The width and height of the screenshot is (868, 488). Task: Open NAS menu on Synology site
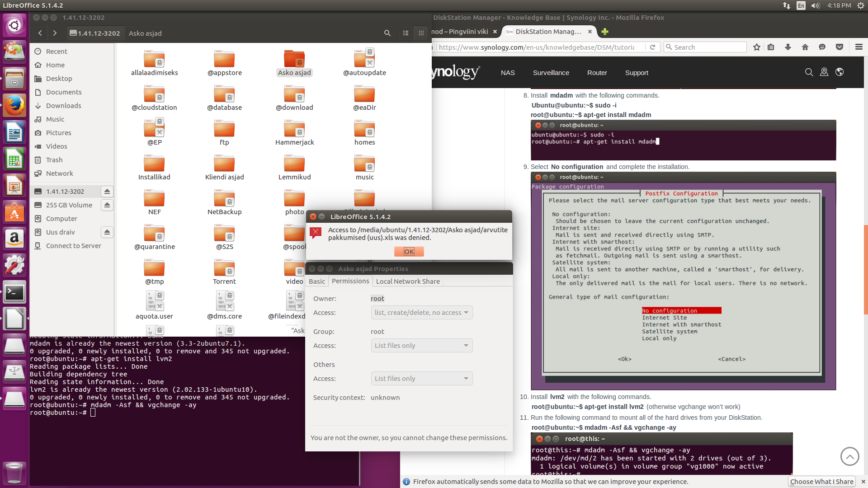click(508, 73)
